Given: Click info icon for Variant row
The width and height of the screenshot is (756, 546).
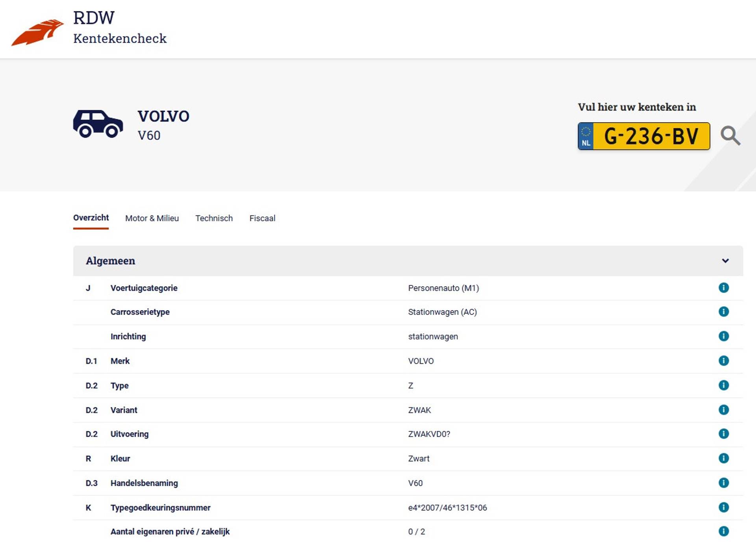Looking at the screenshot, I should 723,410.
